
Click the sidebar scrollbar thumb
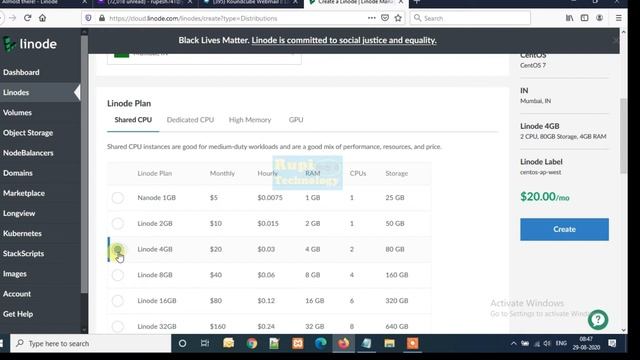pos(84,164)
